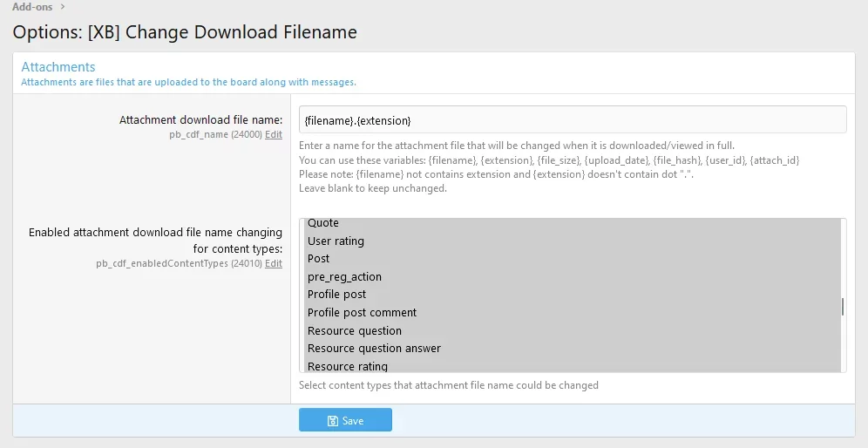
Task: Focus the attachment download file name field
Action: [x=572, y=119]
